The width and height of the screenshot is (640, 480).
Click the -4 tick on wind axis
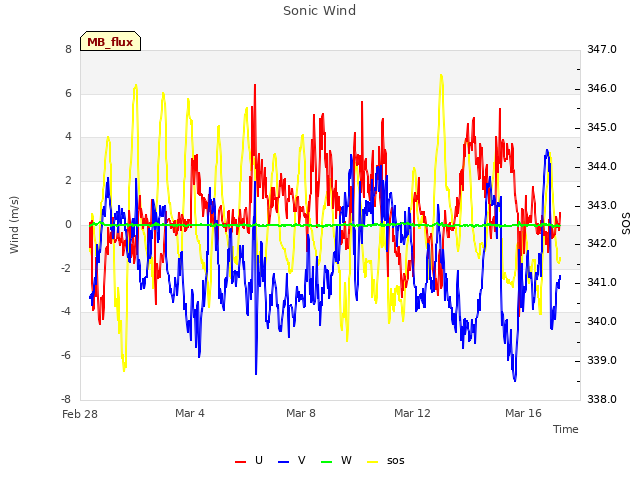pos(66,312)
